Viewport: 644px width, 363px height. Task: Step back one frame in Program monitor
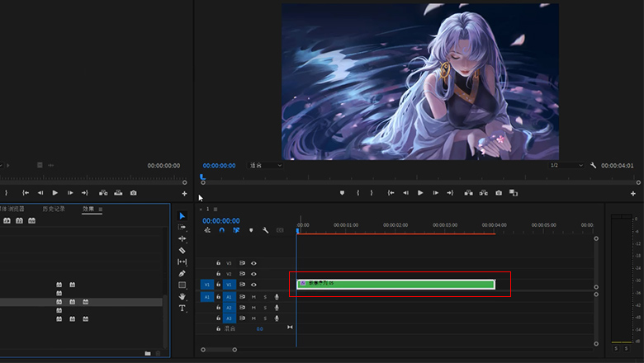[405, 193]
